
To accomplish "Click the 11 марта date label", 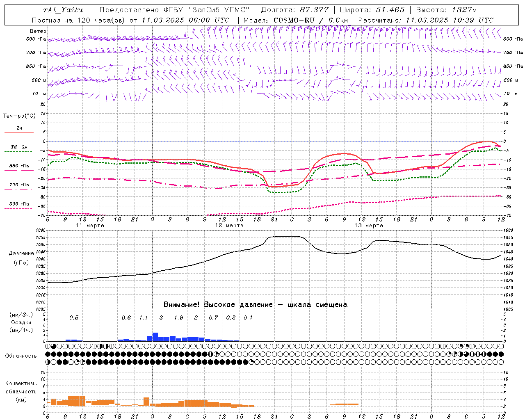I will coord(90,226).
